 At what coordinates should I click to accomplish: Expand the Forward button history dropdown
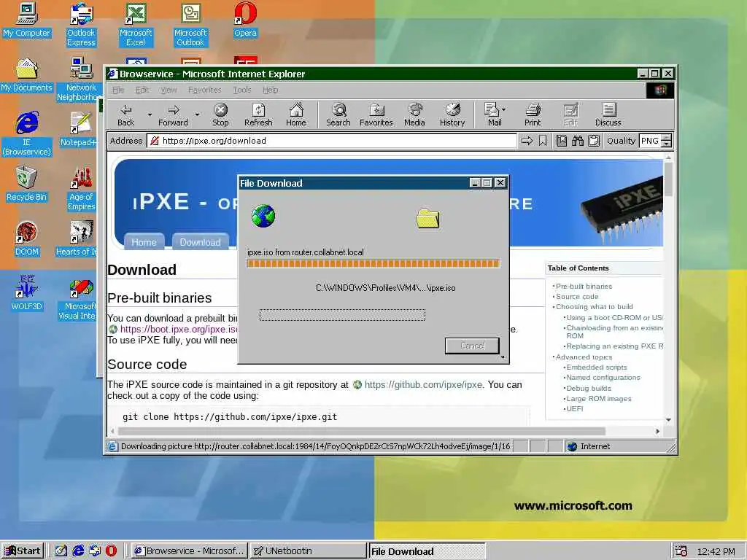197,114
